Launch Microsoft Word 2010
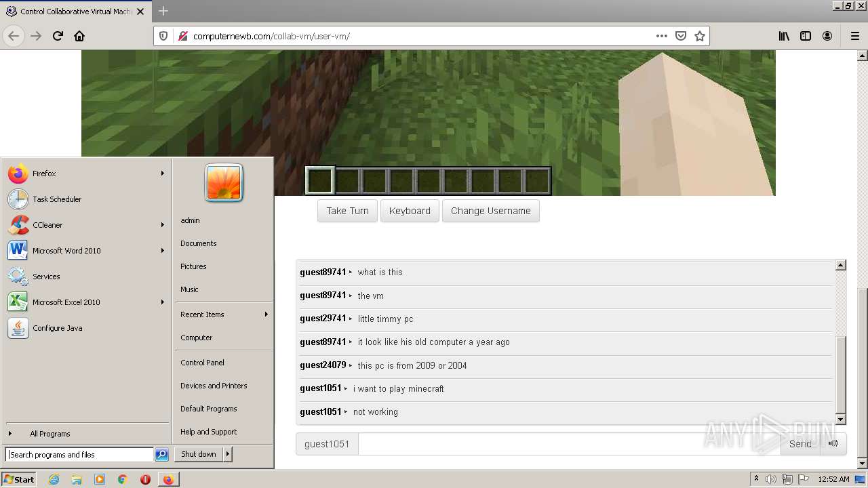Screen dimensions: 868x488 click(x=85, y=251)
